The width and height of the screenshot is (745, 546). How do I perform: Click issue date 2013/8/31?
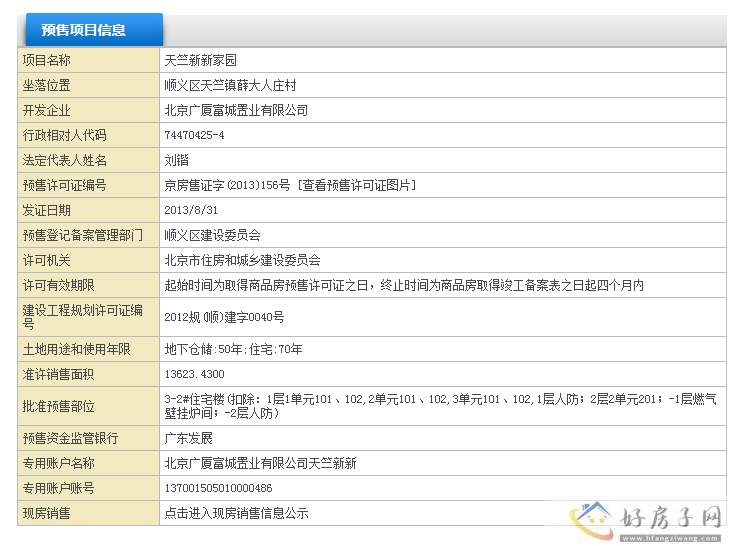tap(191, 210)
